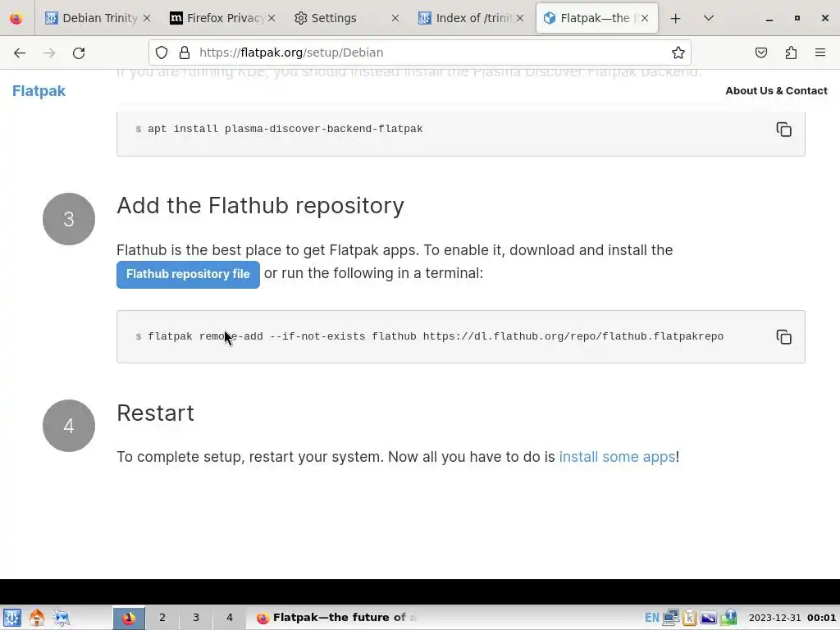Image resolution: width=840 pixels, height=630 pixels.
Task: Open the network monitor tray icon
Action: tap(671, 618)
